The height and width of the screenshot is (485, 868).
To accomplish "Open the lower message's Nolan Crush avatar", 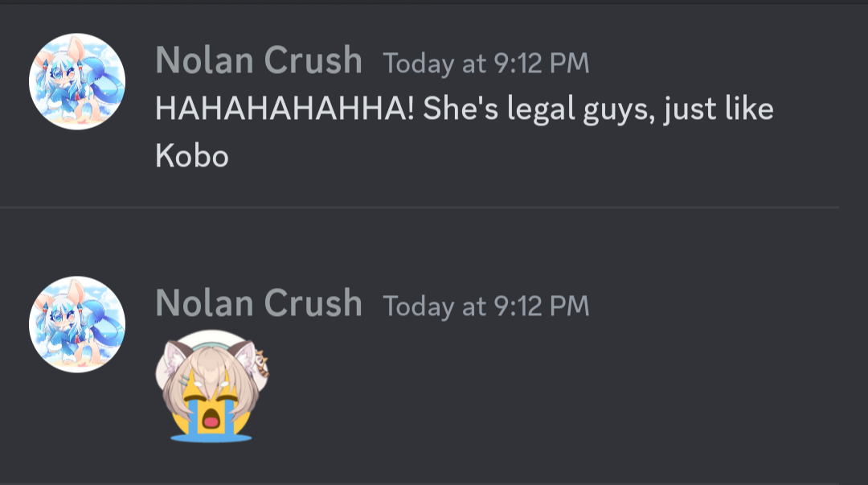I will [x=77, y=324].
